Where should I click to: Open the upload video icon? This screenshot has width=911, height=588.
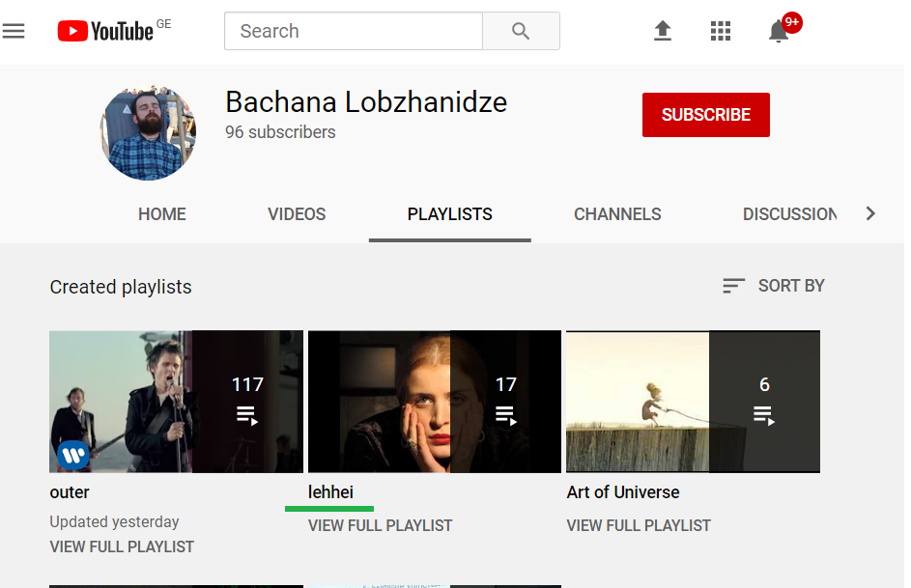click(x=663, y=31)
